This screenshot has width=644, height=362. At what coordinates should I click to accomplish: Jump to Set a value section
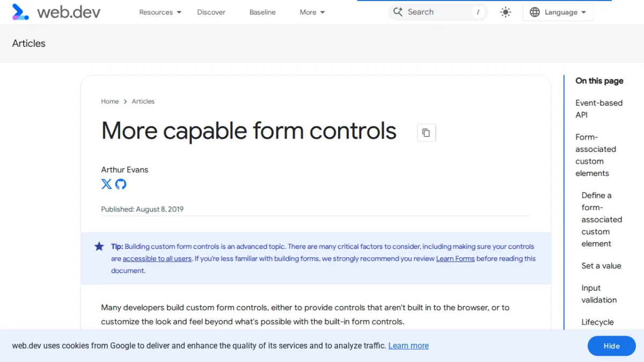[x=601, y=266]
